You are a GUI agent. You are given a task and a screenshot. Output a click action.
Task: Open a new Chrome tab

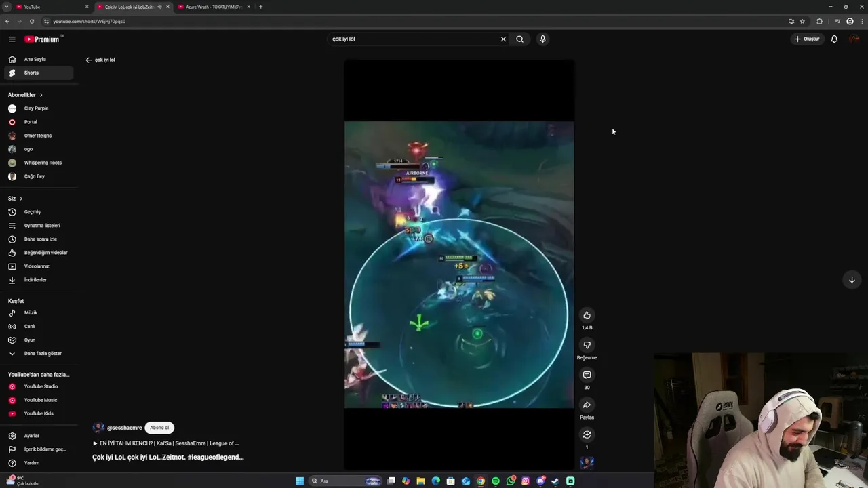click(260, 7)
